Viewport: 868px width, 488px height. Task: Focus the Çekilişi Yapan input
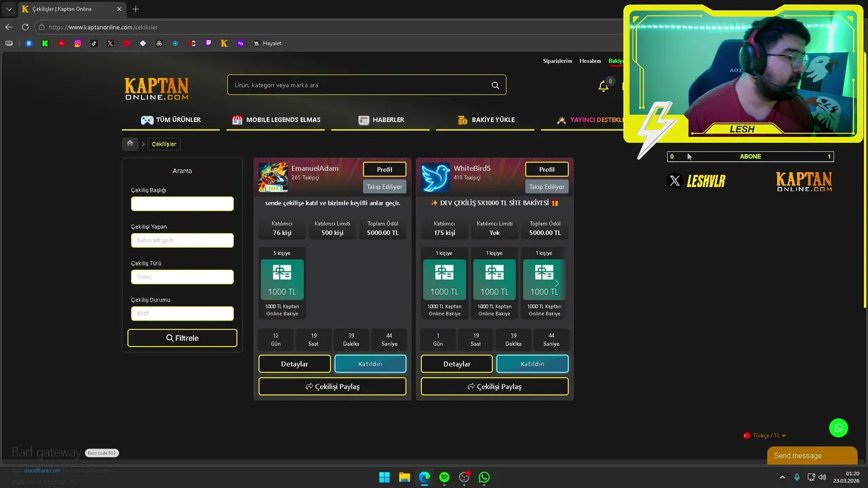[182, 240]
